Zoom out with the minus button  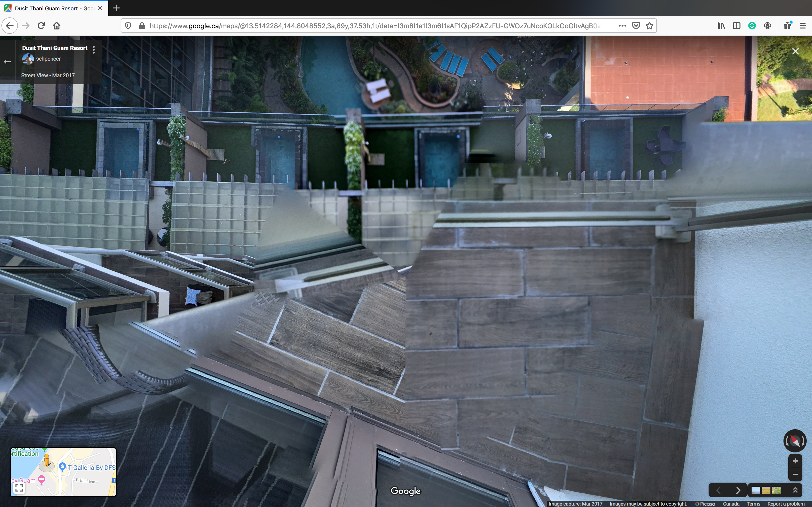(x=795, y=474)
